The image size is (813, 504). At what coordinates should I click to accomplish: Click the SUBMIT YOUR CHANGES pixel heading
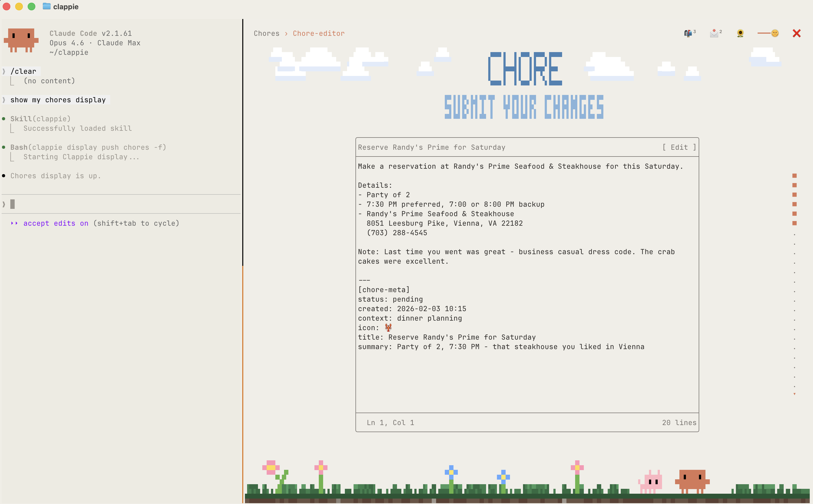tap(524, 107)
